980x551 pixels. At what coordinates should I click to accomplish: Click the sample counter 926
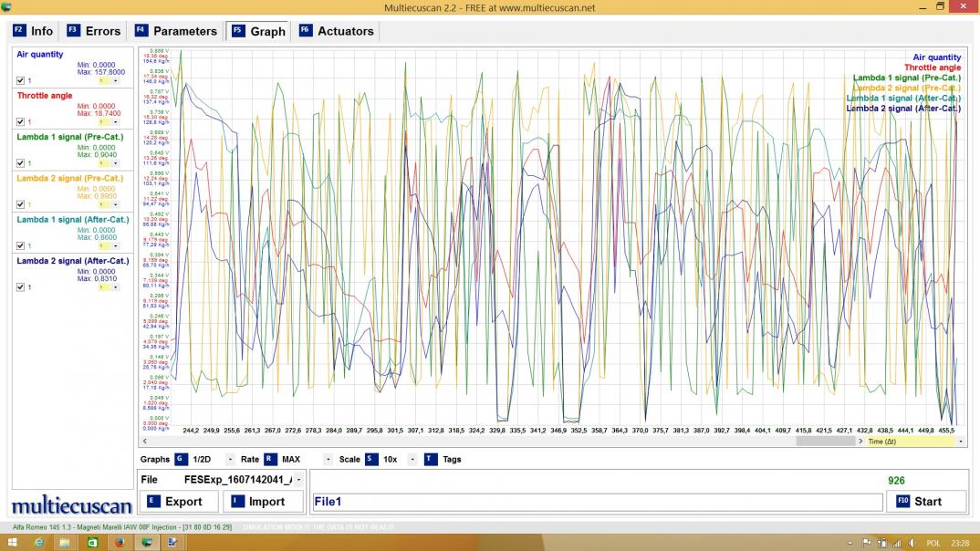coord(896,481)
